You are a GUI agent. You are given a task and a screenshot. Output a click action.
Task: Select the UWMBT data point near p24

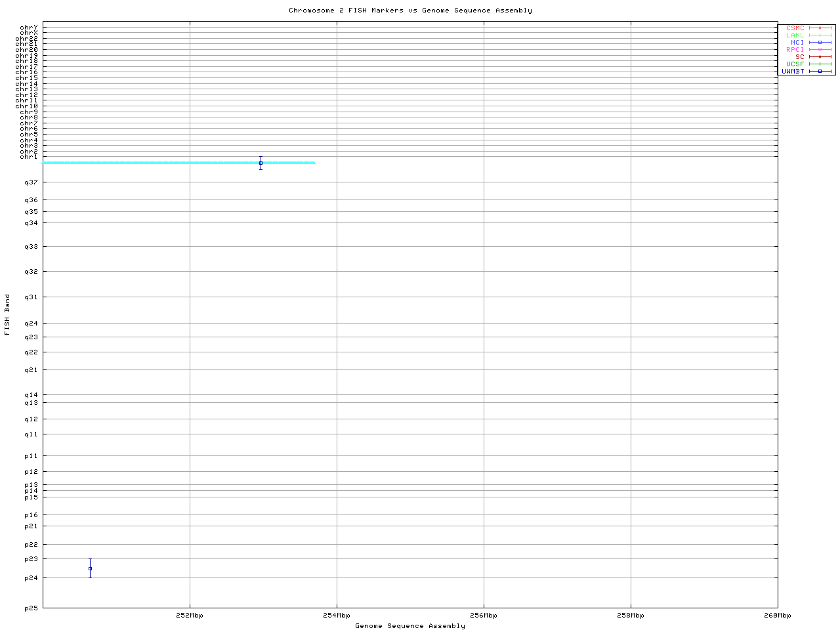90,568
